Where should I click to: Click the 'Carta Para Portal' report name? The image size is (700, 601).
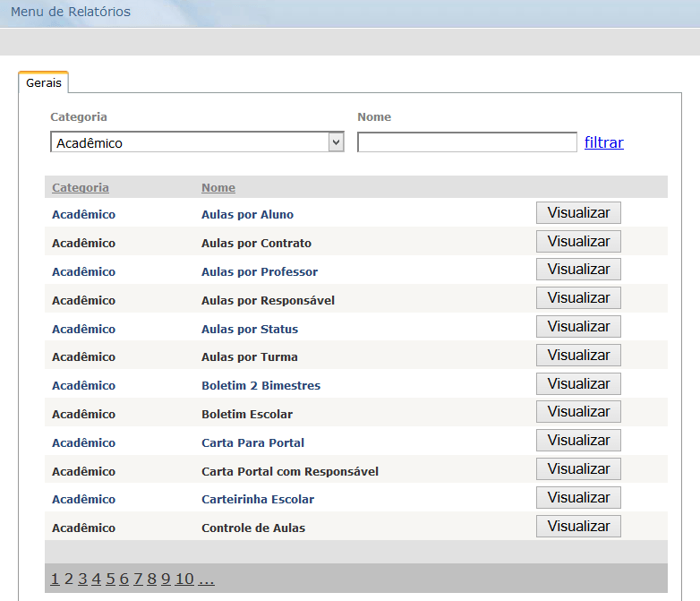click(252, 442)
